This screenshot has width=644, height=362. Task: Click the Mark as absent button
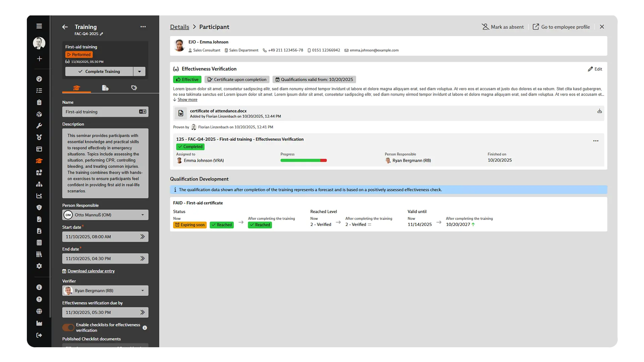(503, 27)
